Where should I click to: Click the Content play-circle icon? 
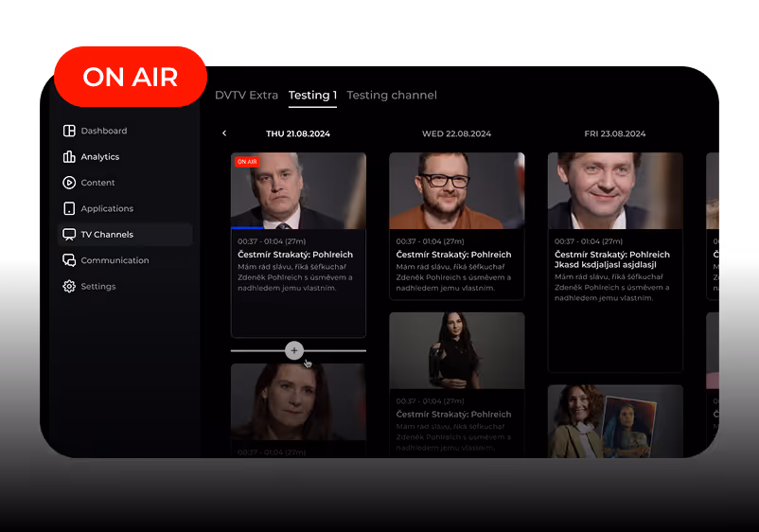(69, 183)
